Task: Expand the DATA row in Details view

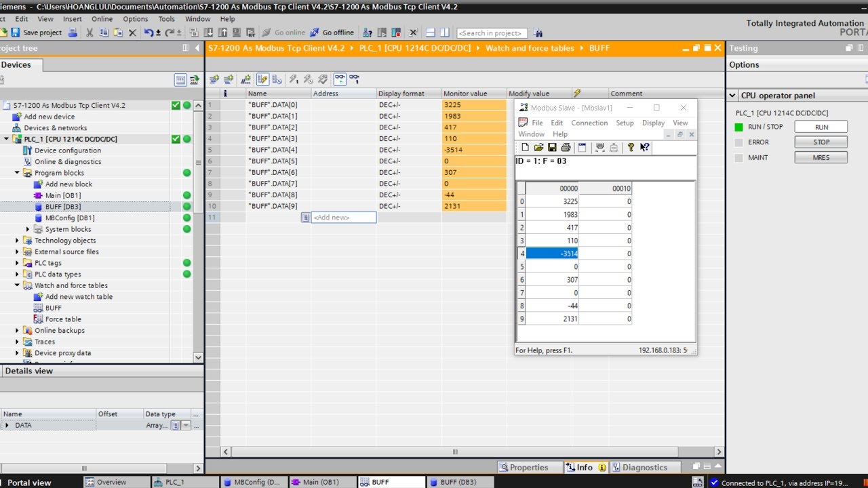Action: [7, 425]
